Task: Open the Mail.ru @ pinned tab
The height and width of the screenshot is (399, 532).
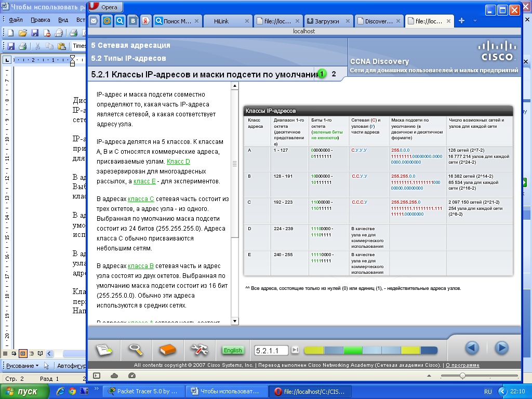Action: coord(107,21)
